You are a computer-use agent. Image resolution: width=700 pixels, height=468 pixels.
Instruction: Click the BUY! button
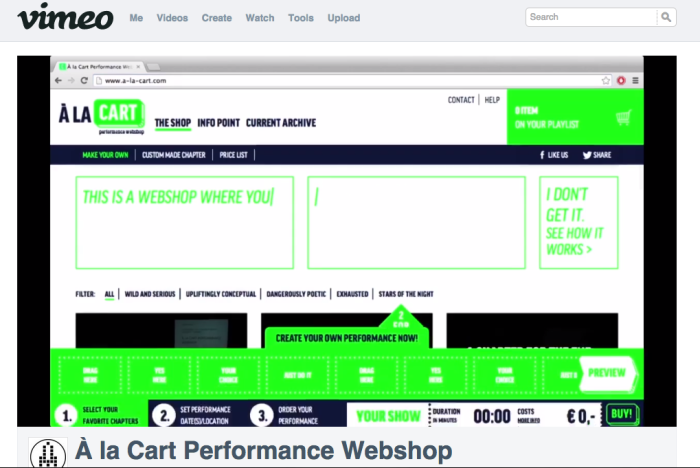[x=622, y=414]
